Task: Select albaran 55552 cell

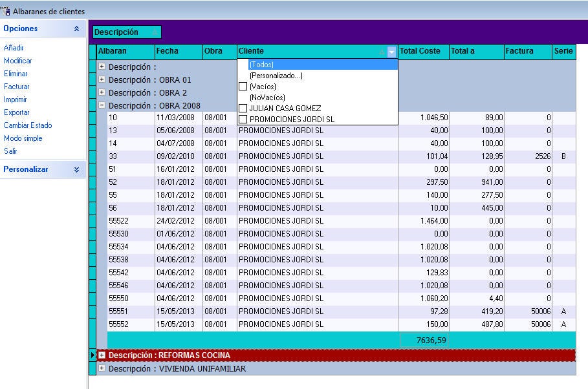Action: point(131,324)
